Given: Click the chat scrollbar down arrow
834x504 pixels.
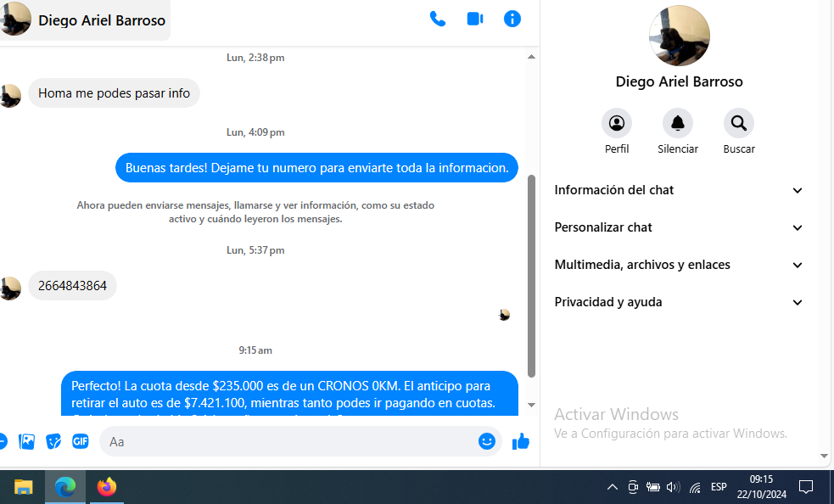Looking at the screenshot, I should (531, 405).
